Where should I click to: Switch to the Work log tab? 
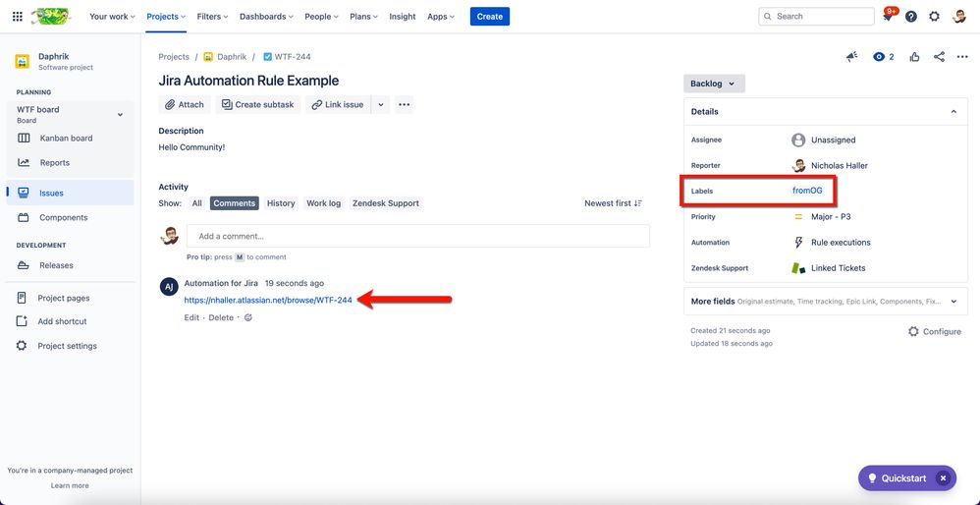point(324,203)
